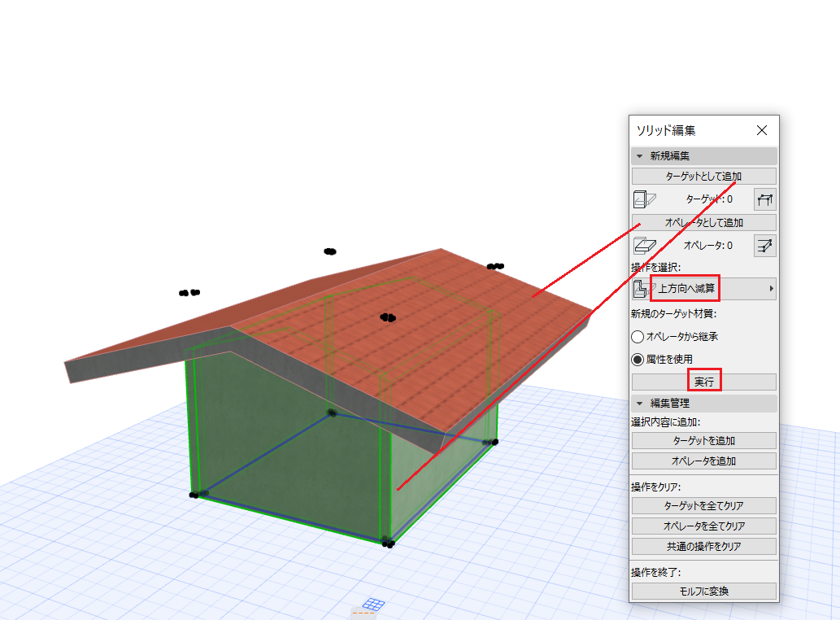The image size is (840, 620).
Task: Click the operator elements icon left of オペレータ:0
Action: [645, 246]
